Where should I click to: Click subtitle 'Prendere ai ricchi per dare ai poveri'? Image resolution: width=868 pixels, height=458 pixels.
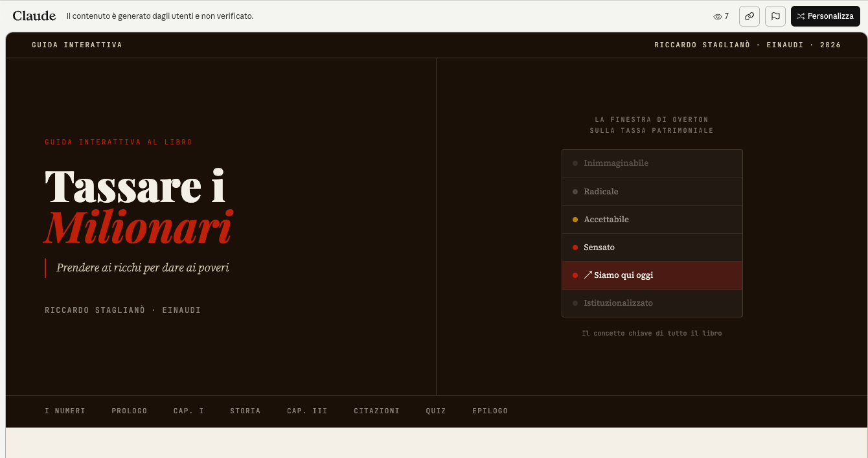[143, 268]
